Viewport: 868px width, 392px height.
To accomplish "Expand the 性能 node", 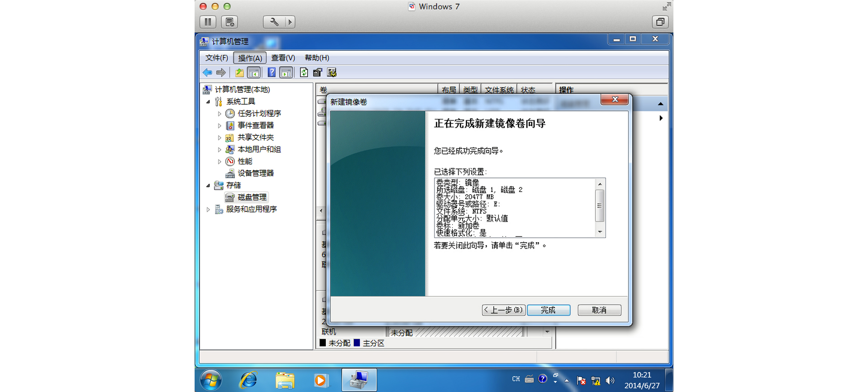I will (x=219, y=162).
